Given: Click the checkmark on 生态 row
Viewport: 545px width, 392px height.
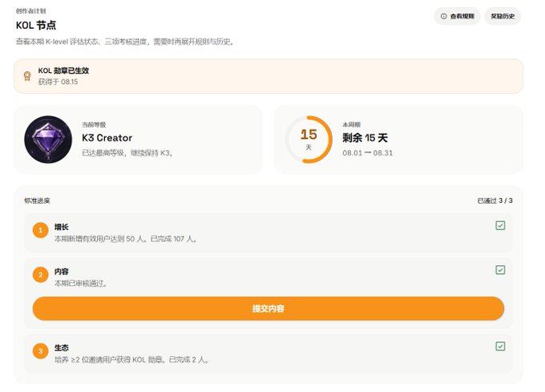Looking at the screenshot, I should tap(500, 346).
